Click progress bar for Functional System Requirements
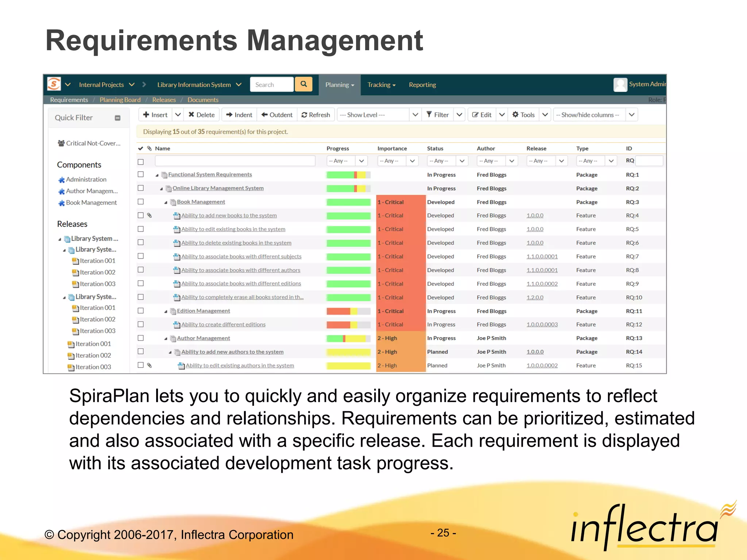 [x=348, y=175]
